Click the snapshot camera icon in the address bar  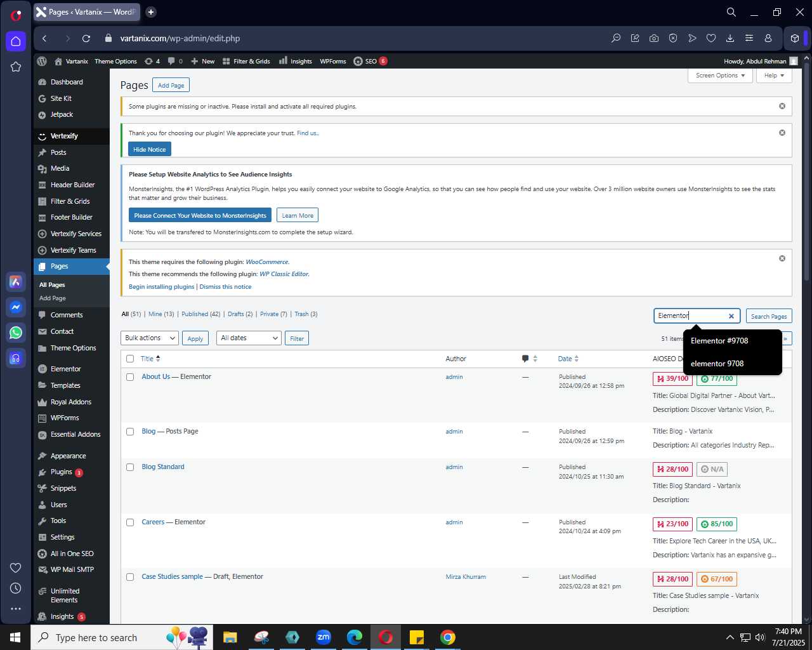654,38
